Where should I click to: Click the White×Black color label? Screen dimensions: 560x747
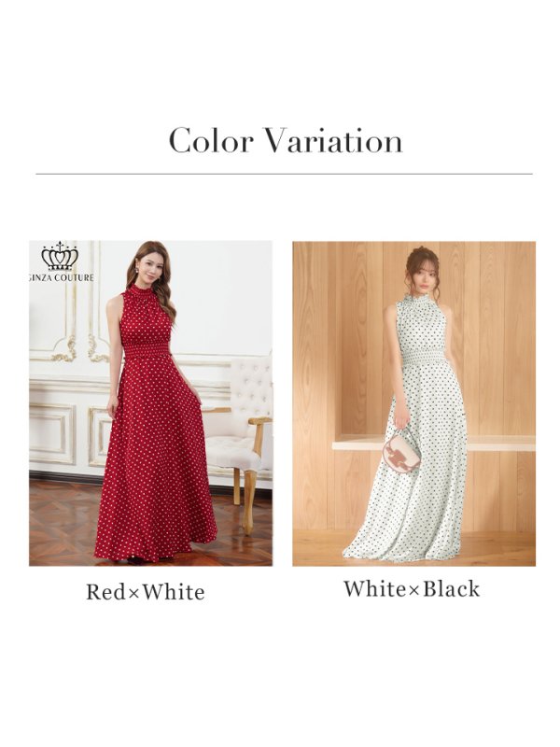point(412,589)
